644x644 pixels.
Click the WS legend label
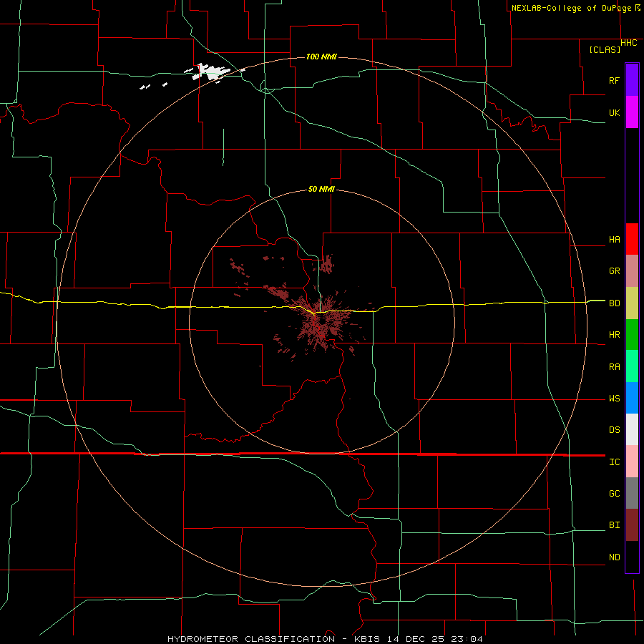tap(614, 399)
